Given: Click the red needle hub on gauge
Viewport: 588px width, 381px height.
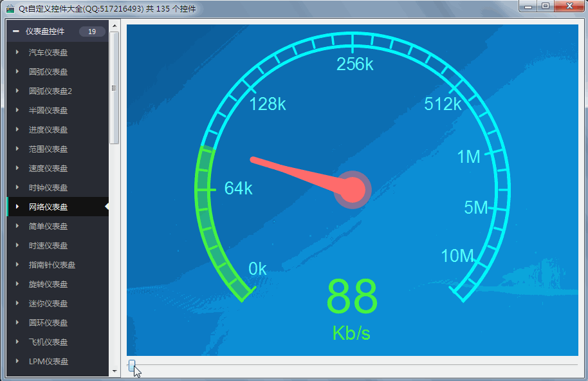Looking at the screenshot, I should pyautogui.click(x=353, y=190).
